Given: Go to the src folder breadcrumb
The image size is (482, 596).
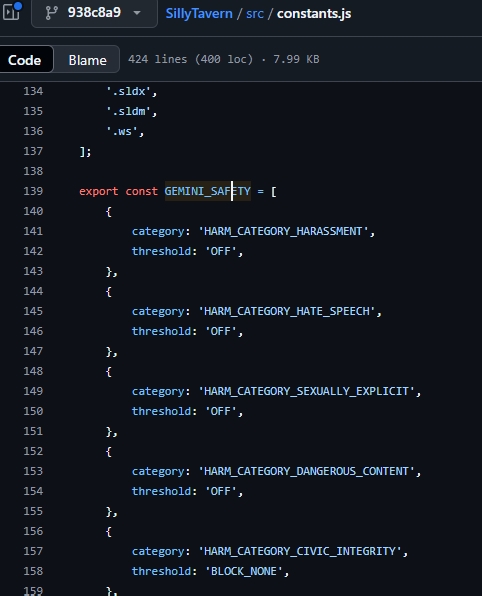Looking at the screenshot, I should (x=255, y=14).
